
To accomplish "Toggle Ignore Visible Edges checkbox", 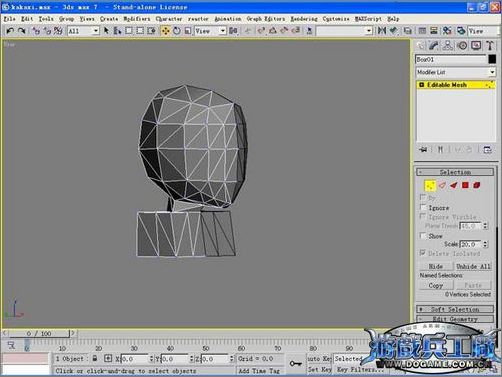I will (x=423, y=217).
